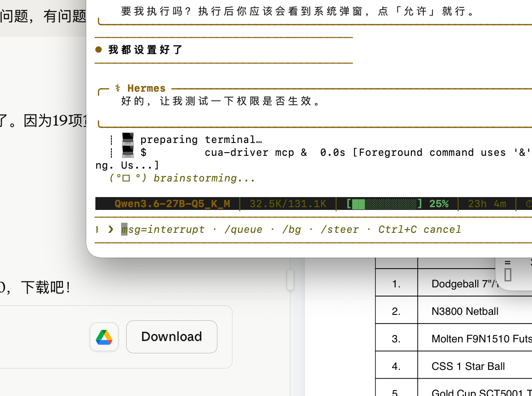Click the preparing terminal… line

[x=201, y=140]
